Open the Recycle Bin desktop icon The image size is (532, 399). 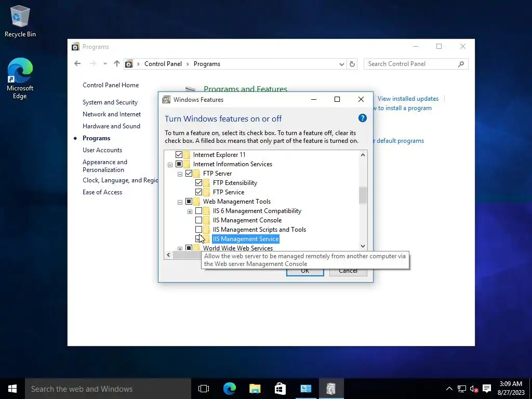[x=20, y=21]
